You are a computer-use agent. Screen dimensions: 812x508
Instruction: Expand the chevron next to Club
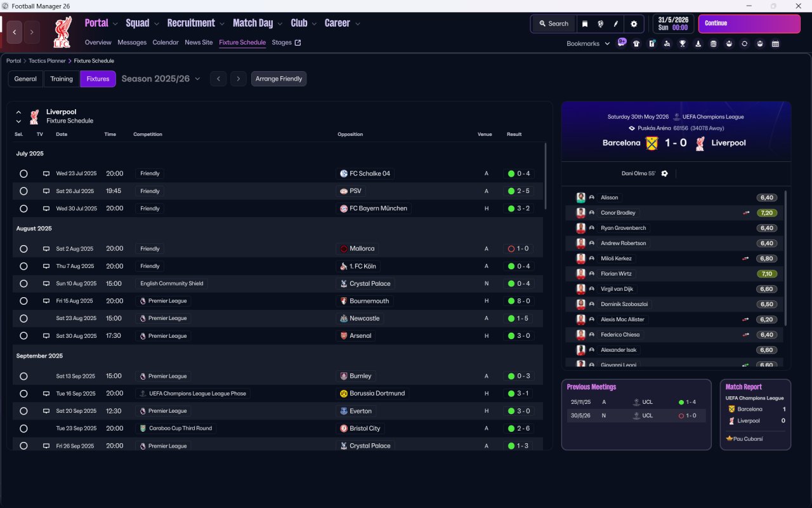coord(314,24)
